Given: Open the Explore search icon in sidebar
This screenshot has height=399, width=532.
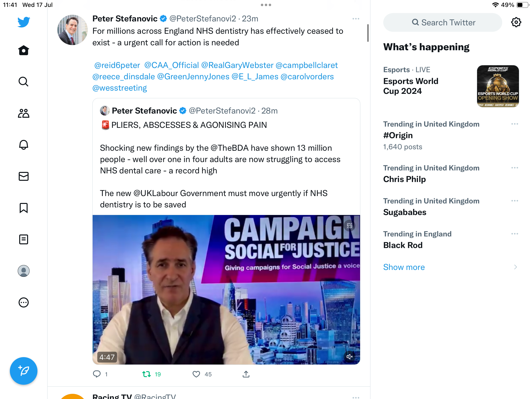Looking at the screenshot, I should pyautogui.click(x=24, y=82).
